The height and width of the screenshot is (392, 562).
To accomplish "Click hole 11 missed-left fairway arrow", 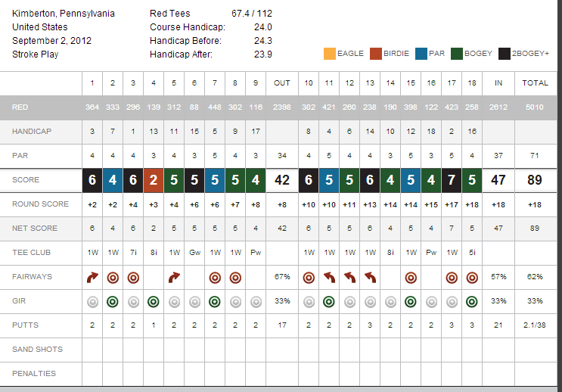I will (329, 277).
